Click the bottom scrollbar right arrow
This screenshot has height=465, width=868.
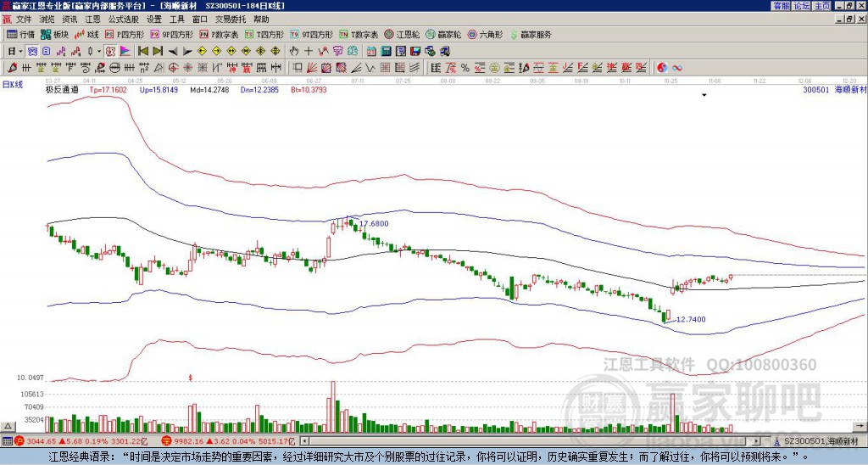click(x=756, y=441)
